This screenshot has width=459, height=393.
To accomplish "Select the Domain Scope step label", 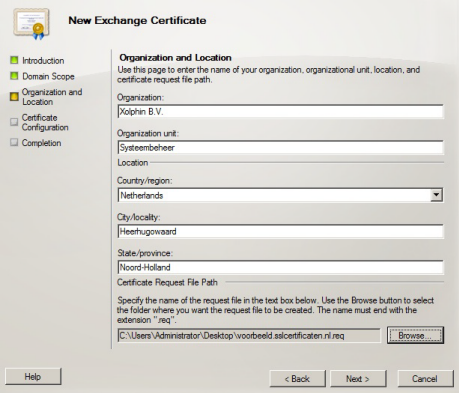I will point(48,76).
